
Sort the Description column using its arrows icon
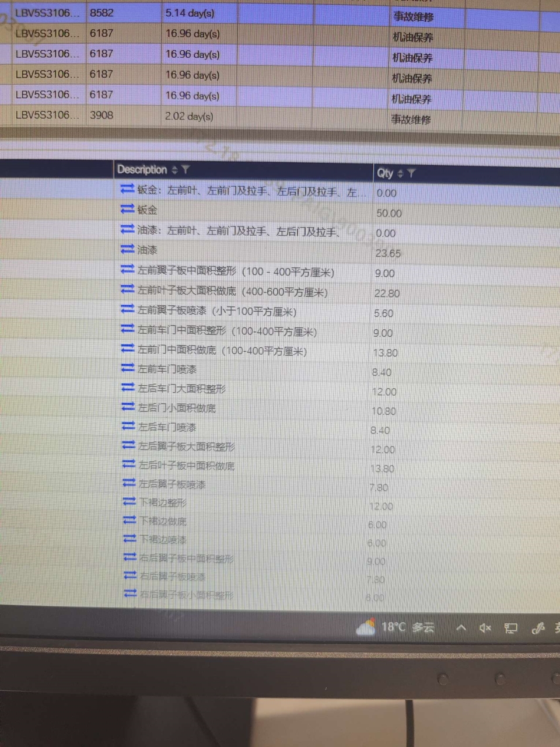pyautogui.click(x=174, y=170)
